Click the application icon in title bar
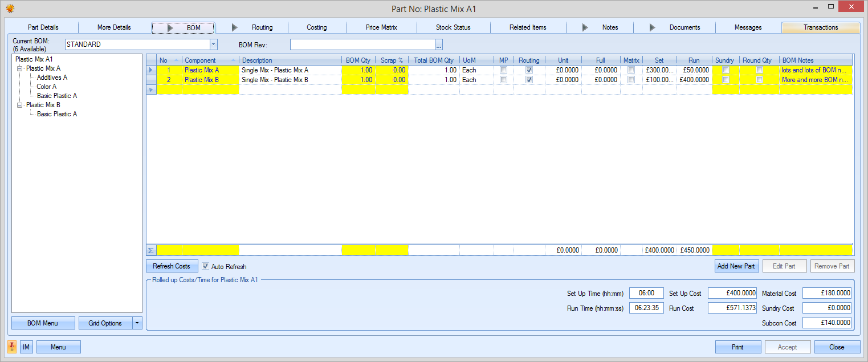Image resolution: width=868 pixels, height=362 pixels. (10, 8)
